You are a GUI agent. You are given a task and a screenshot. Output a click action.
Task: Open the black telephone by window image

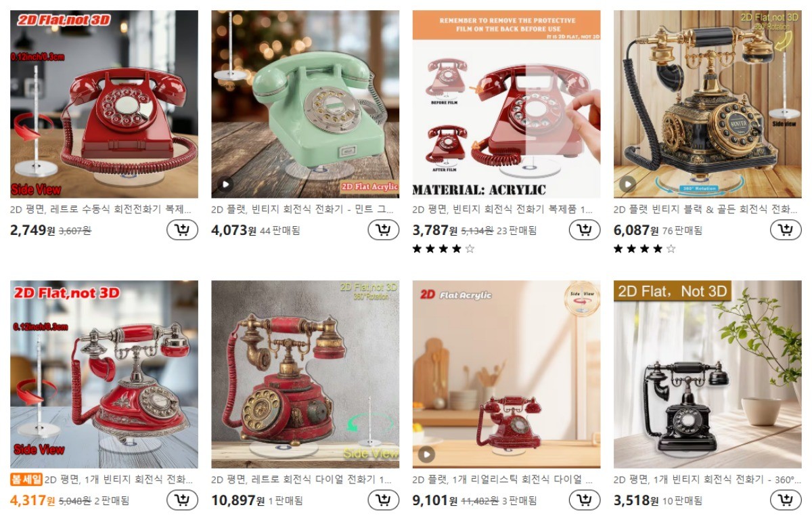(x=707, y=374)
